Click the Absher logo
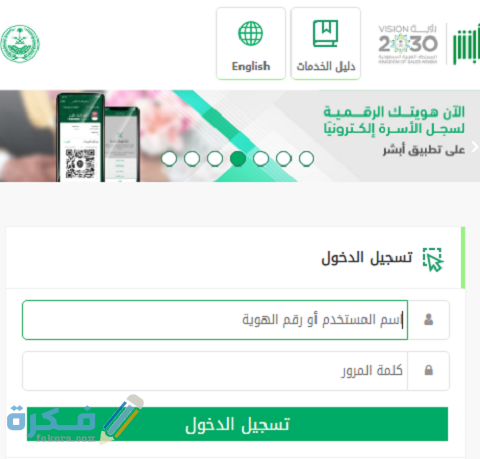The height and width of the screenshot is (459, 480). 466,45
